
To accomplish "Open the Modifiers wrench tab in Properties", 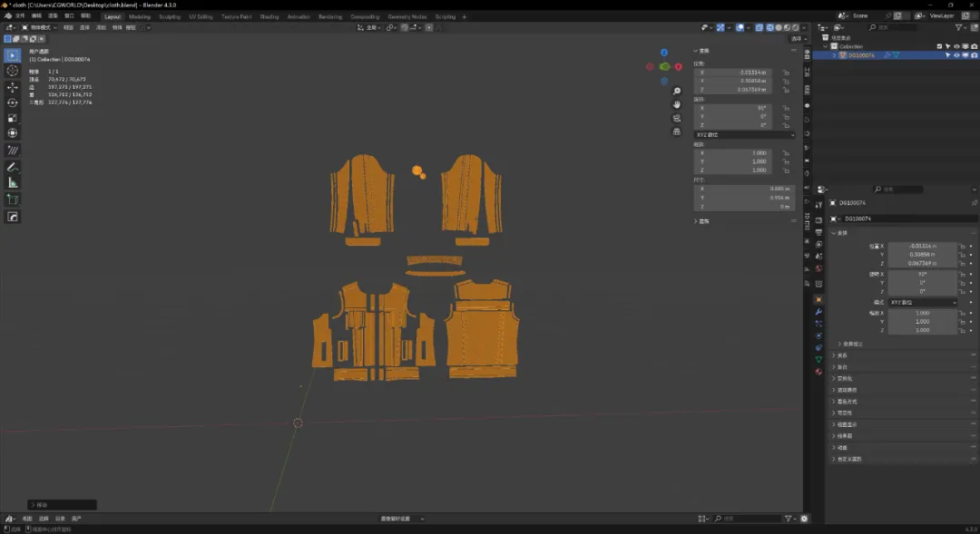I will tap(818, 312).
